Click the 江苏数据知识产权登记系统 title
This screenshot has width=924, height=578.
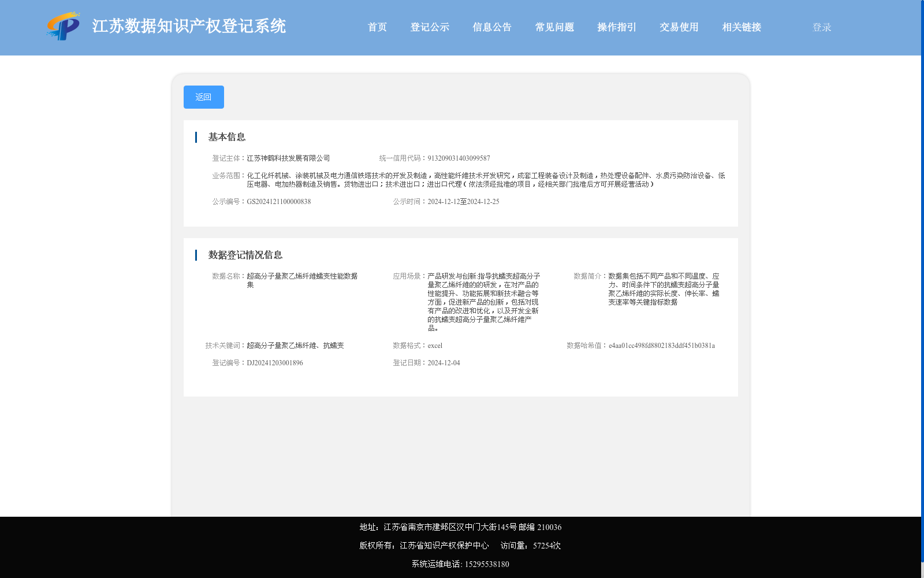click(x=189, y=27)
